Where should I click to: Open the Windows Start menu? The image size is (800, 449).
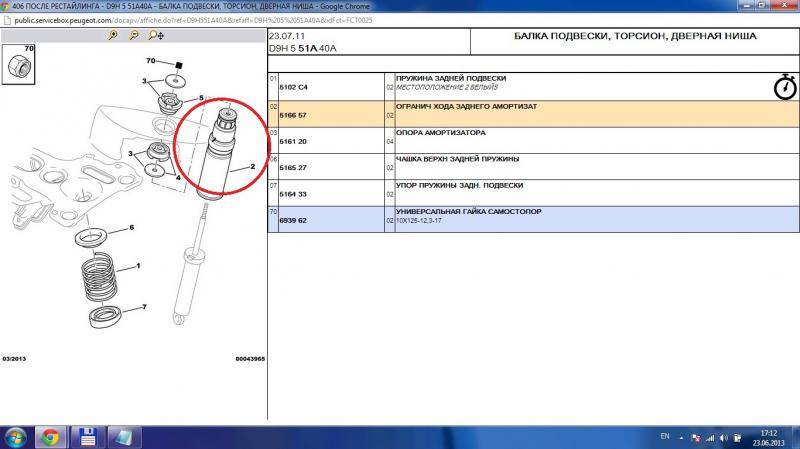coord(16,436)
